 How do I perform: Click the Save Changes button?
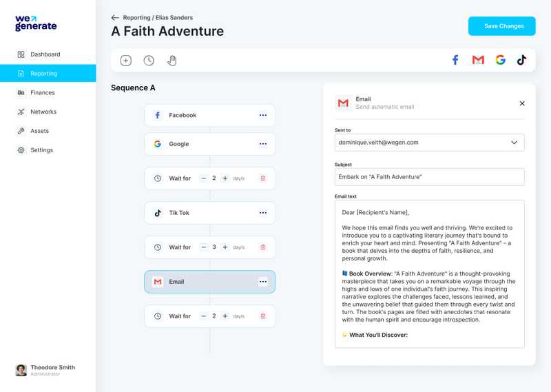(501, 26)
